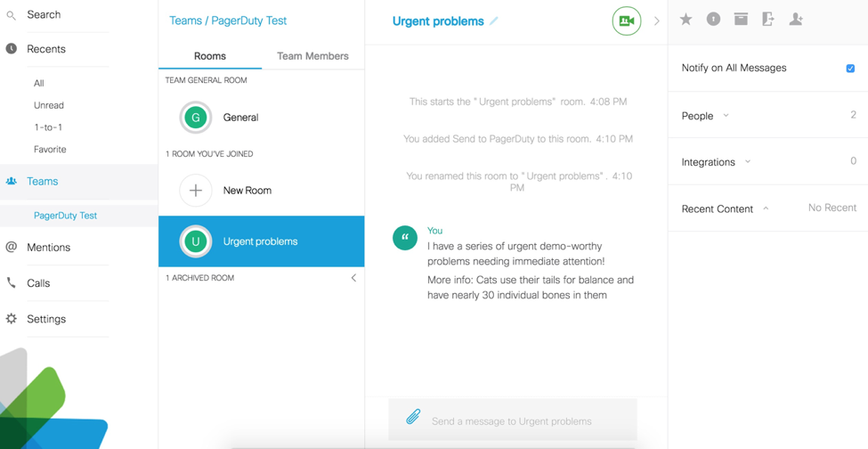The height and width of the screenshot is (449, 868).
Task: Open the room info icon
Action: [713, 20]
